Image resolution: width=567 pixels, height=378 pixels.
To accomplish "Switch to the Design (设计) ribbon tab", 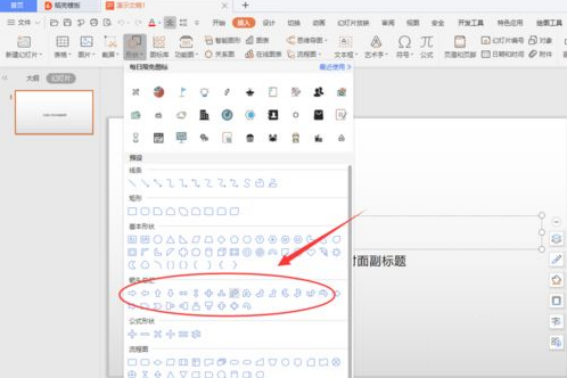I will tap(269, 23).
